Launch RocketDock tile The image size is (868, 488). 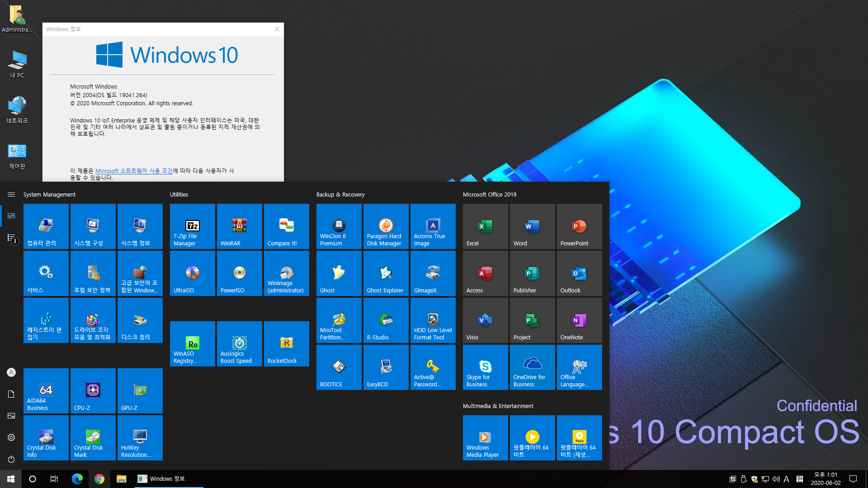point(287,344)
